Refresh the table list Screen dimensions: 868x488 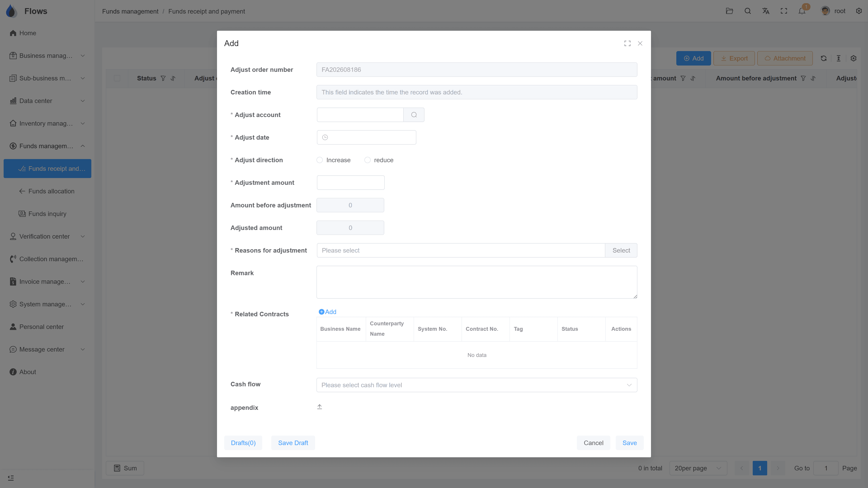[823, 58]
